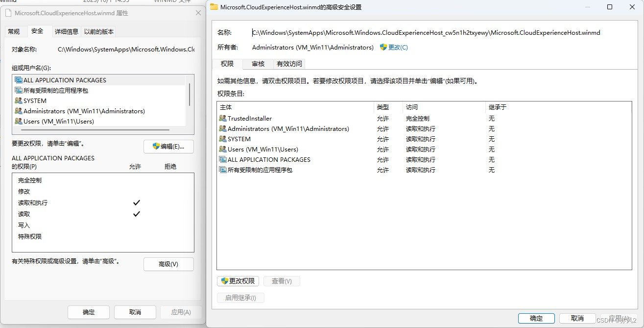Select the Administrators (VM_Win11\Administrators) permission entry
Image resolution: width=644 pixels, height=328 pixels.
tap(424, 128)
